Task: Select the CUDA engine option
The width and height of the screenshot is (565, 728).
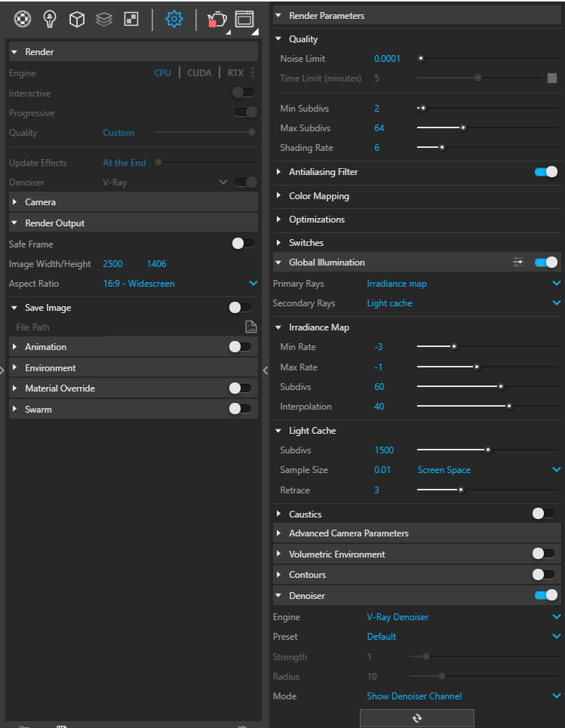Action: (x=199, y=73)
